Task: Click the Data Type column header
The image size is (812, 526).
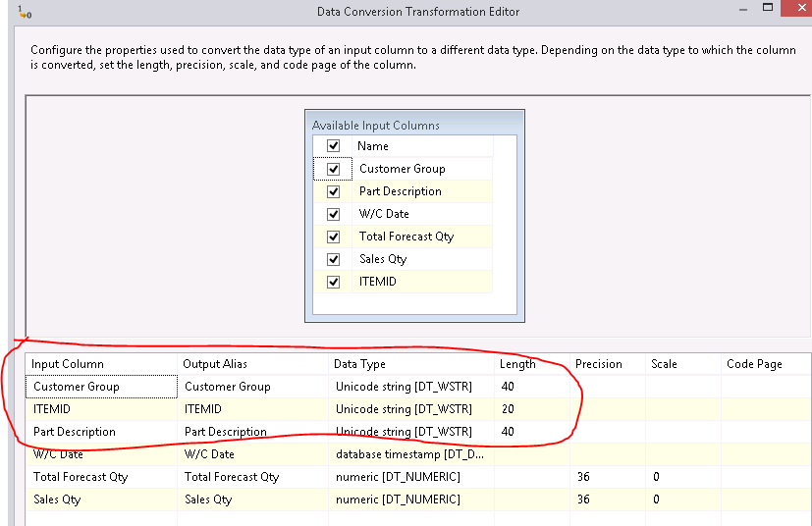Action: (411, 364)
